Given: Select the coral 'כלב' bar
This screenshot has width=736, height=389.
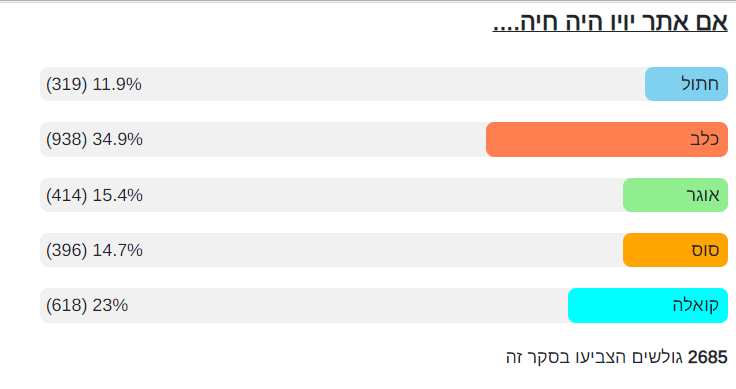Looking at the screenshot, I should click(x=607, y=139).
